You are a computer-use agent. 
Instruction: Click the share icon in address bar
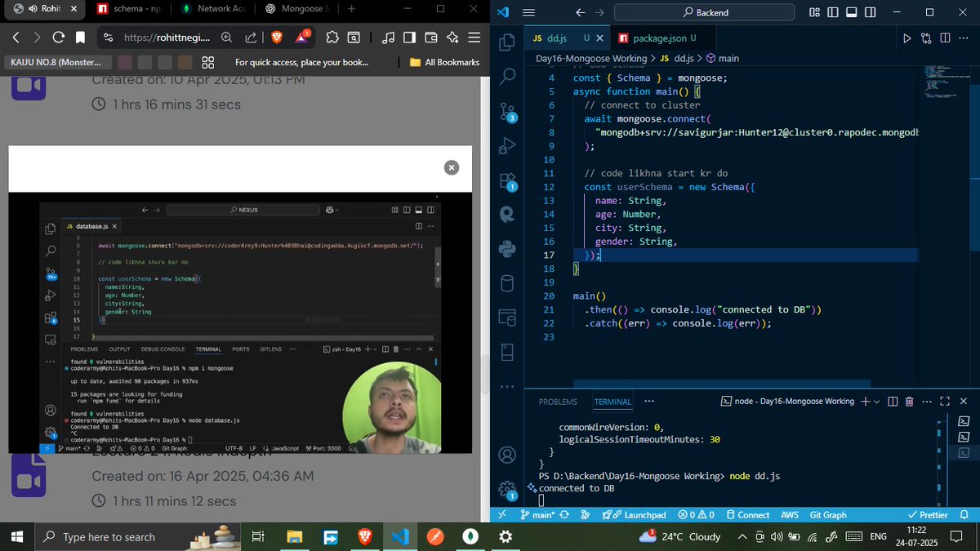[x=251, y=38]
